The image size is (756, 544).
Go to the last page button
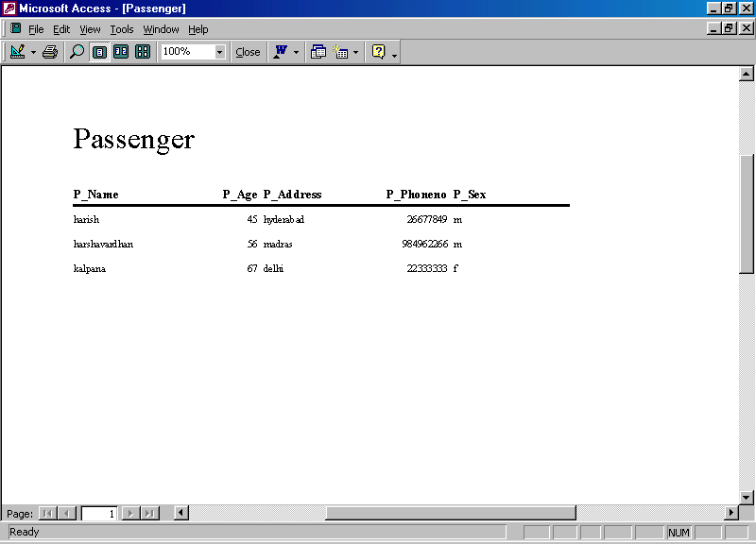coord(150,513)
